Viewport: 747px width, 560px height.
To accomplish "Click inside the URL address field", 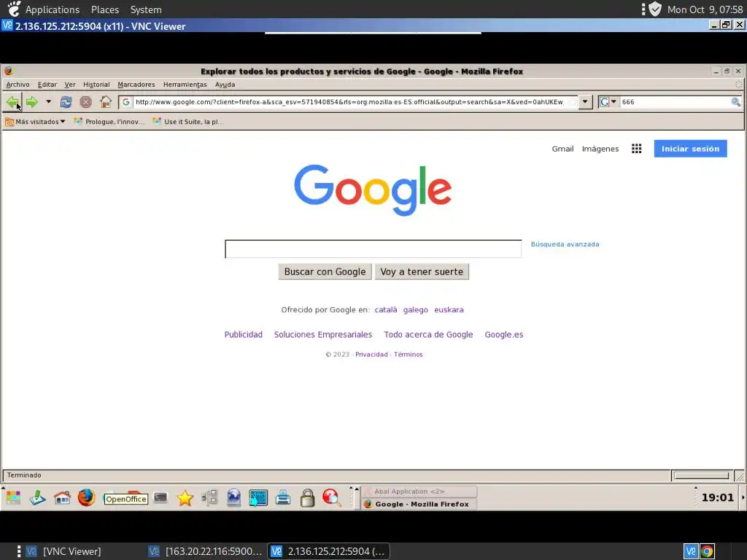I will click(x=349, y=102).
